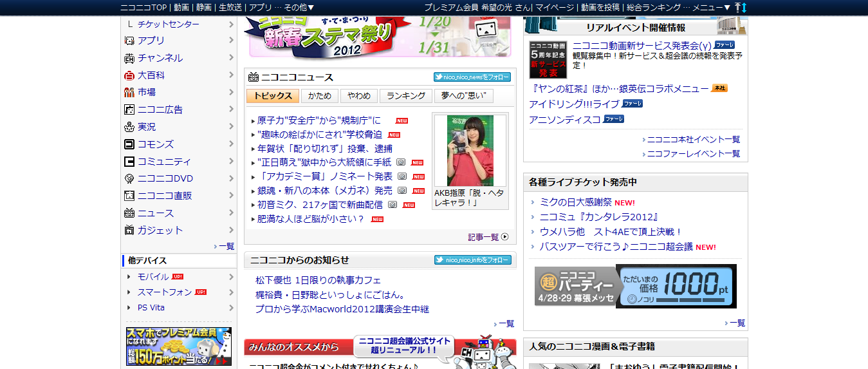Image resolution: width=868 pixels, height=369 pixels.
Task: Click the 市場 sidebar icon
Action: coord(129,92)
